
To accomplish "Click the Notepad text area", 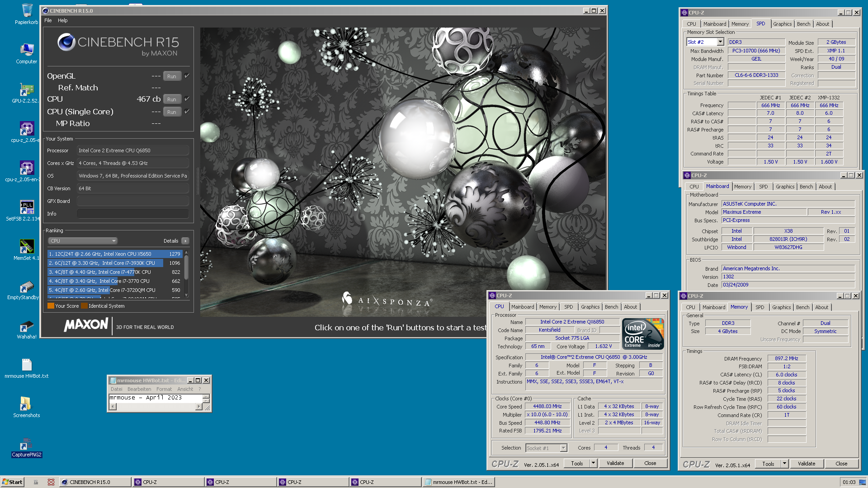I will [156, 398].
